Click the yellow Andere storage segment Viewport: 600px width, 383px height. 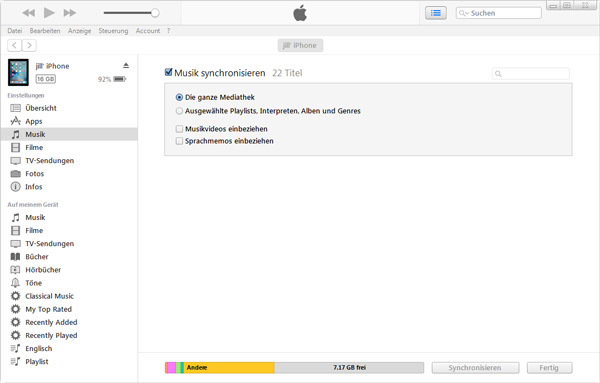point(229,368)
